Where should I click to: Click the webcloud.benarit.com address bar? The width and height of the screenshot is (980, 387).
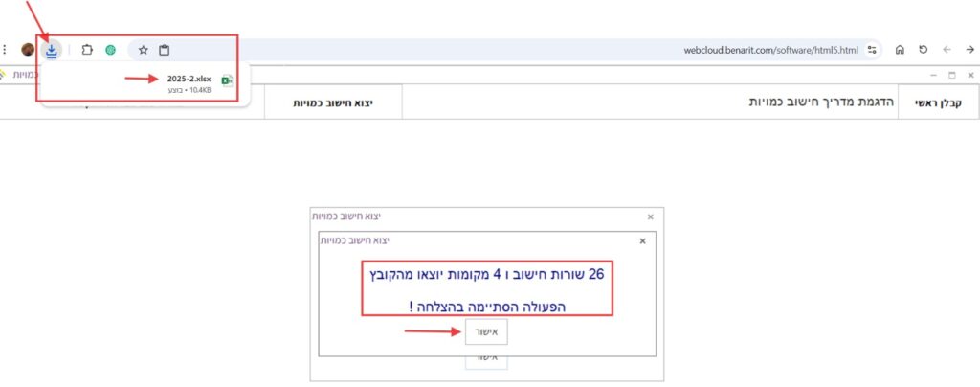[x=574, y=50]
